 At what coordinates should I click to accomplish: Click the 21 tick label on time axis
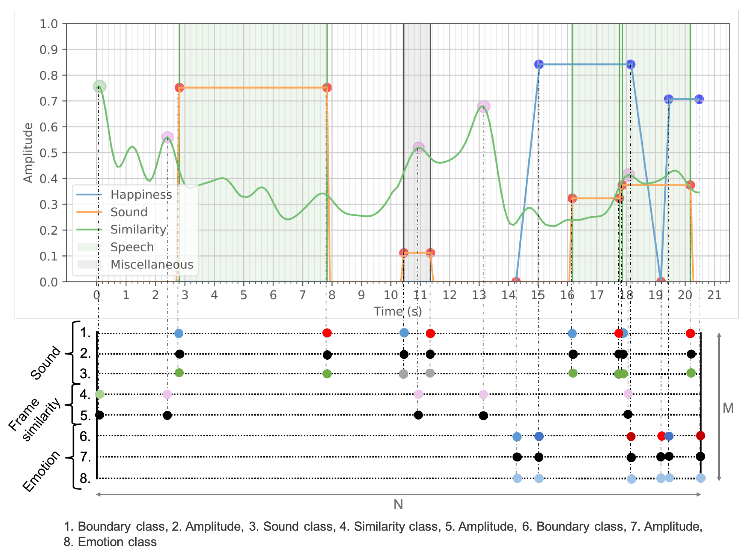[714, 295]
